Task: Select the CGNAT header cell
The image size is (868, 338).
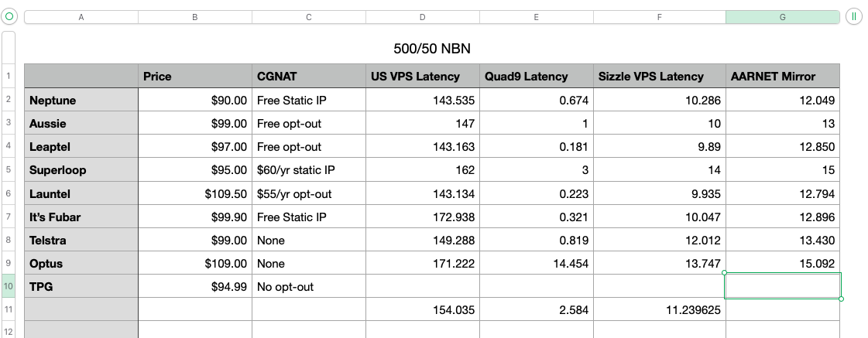Action: 309,77
